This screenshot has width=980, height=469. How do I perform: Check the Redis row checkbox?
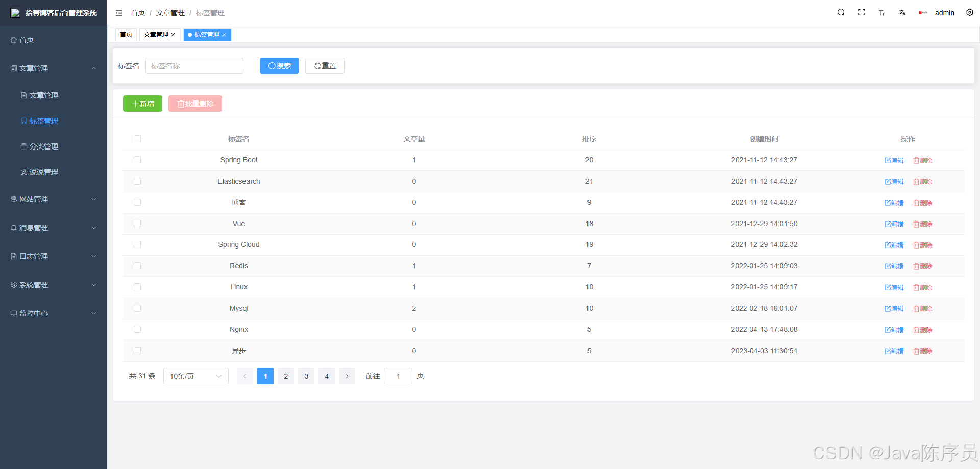click(x=137, y=266)
